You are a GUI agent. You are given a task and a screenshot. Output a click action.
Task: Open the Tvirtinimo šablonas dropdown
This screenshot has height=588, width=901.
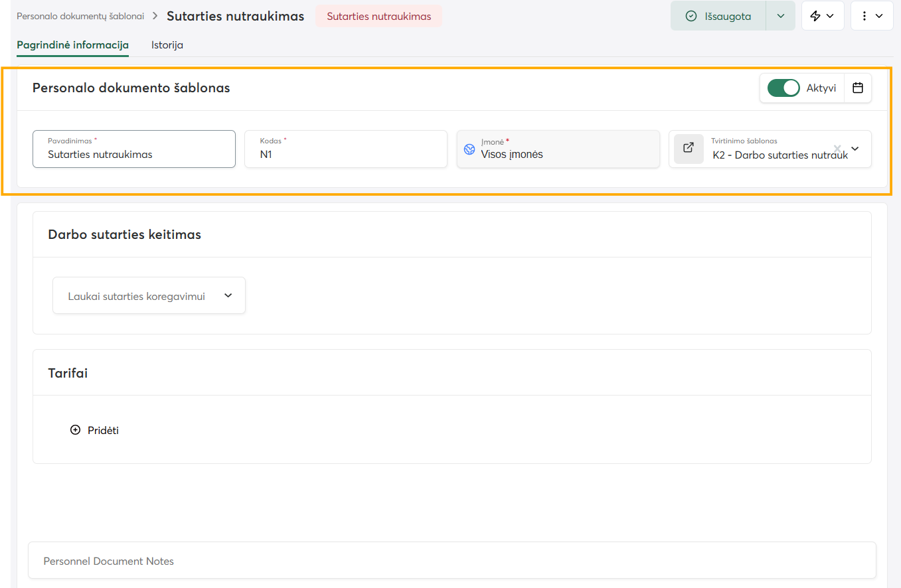855,148
